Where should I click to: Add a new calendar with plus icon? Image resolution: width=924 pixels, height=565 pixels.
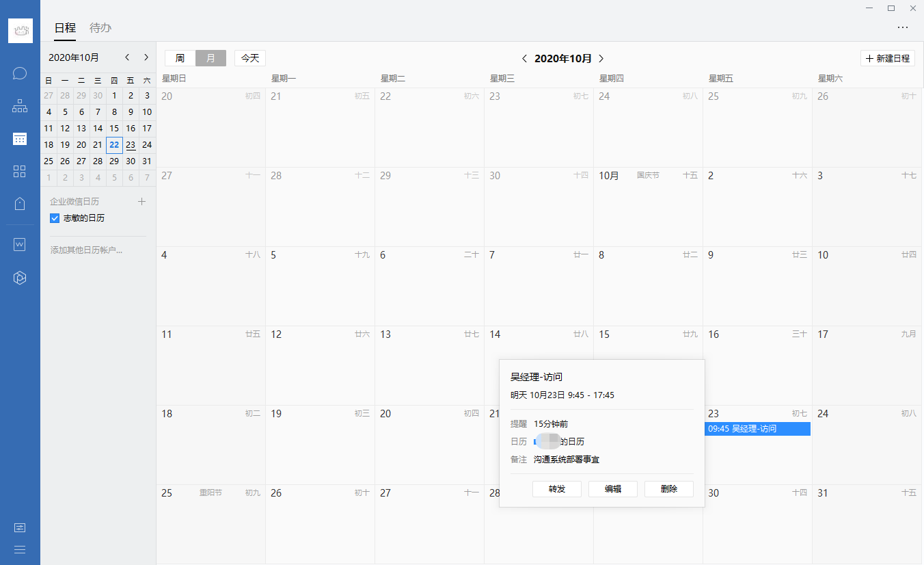pos(142,202)
